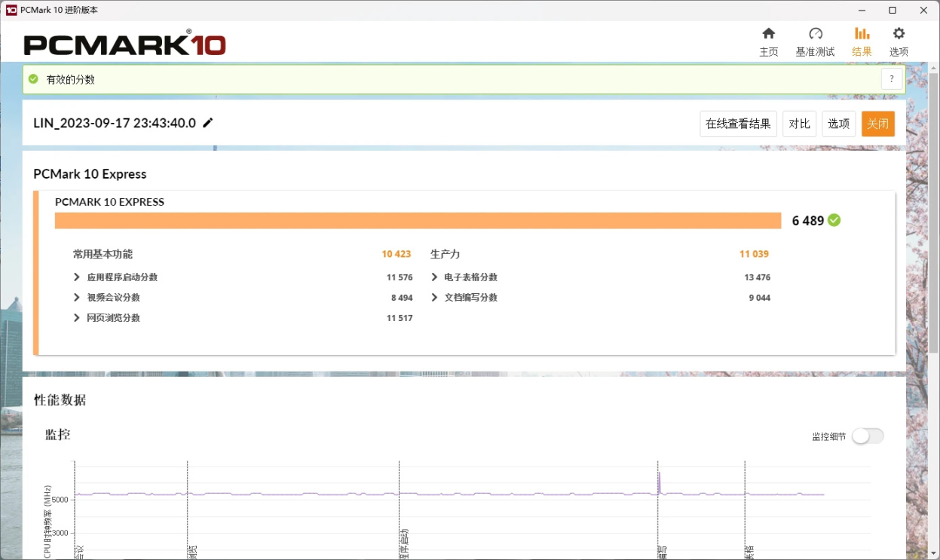The image size is (940, 560).
Task: Click the orange PCMARK 10 EXPRESS score bar
Action: click(418, 220)
